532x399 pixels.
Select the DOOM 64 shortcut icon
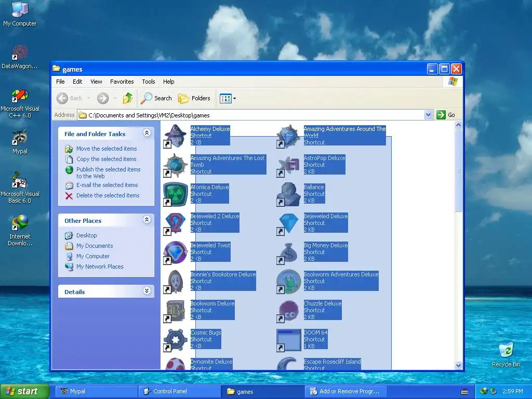pyautogui.click(x=289, y=340)
